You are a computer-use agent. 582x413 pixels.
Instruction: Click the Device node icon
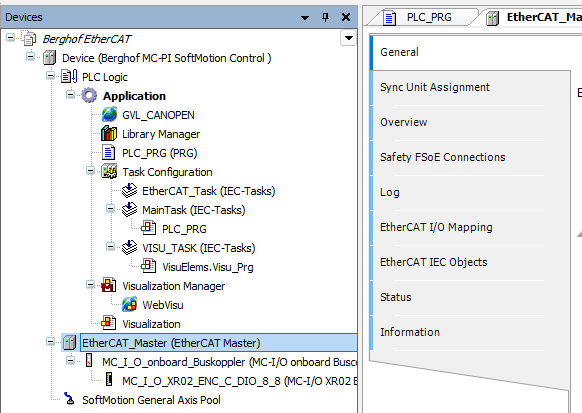pos(49,58)
